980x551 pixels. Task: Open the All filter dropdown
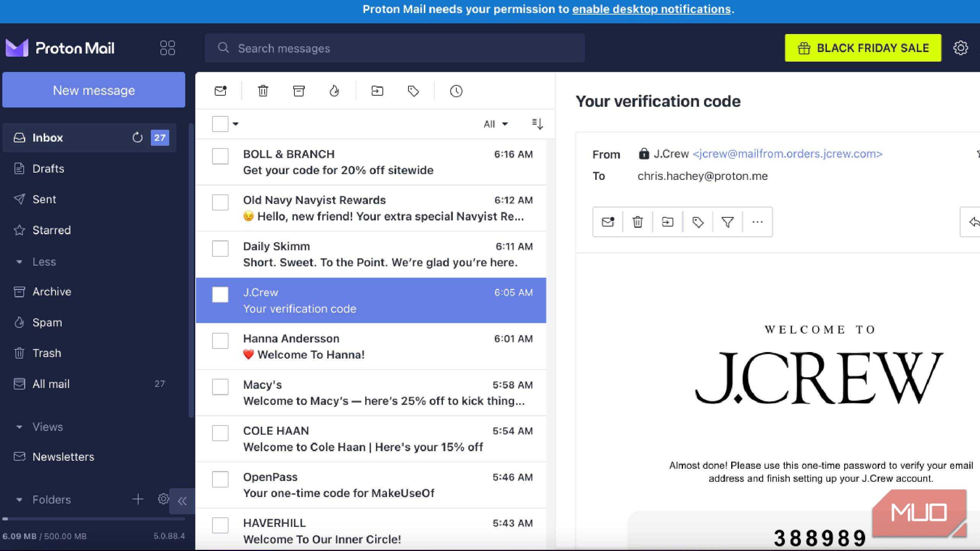click(x=496, y=124)
